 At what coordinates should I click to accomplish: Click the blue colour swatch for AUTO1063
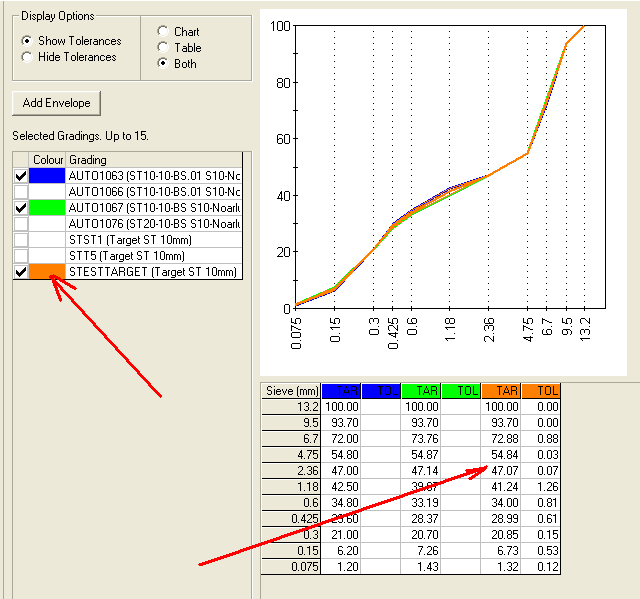47,176
